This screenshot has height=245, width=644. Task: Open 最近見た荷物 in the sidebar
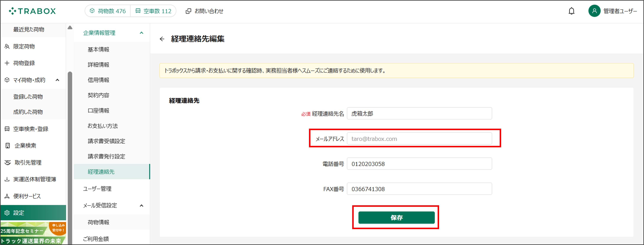pyautogui.click(x=29, y=29)
